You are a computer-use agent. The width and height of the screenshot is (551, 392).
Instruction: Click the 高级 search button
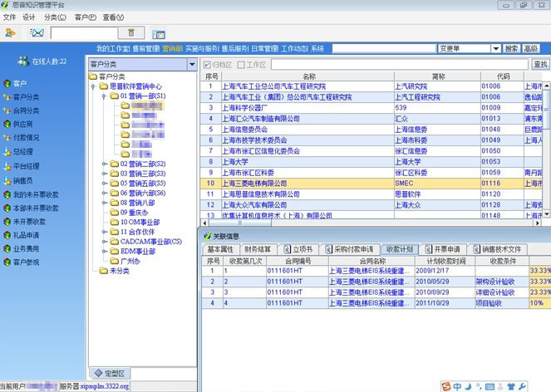[x=531, y=48]
